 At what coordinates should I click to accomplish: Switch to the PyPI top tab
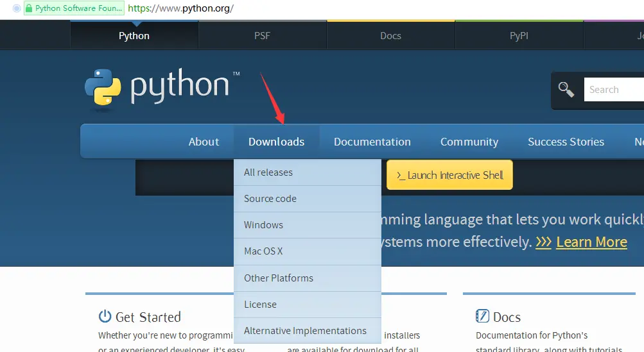(519, 36)
